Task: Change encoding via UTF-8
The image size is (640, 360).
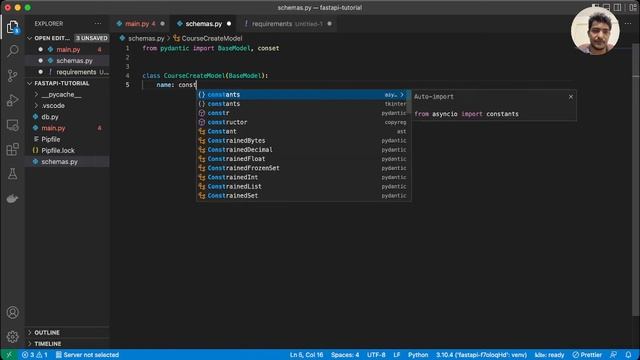Action: (x=376, y=355)
